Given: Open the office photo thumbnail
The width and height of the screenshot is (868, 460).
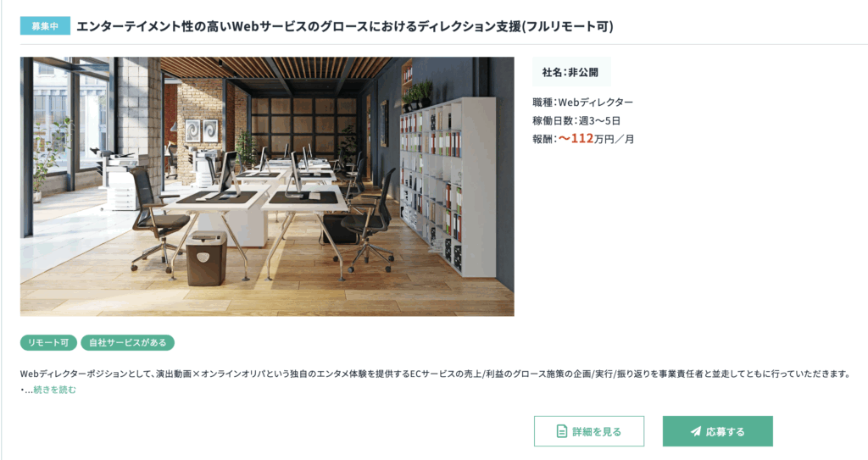Looking at the screenshot, I should coord(267,186).
